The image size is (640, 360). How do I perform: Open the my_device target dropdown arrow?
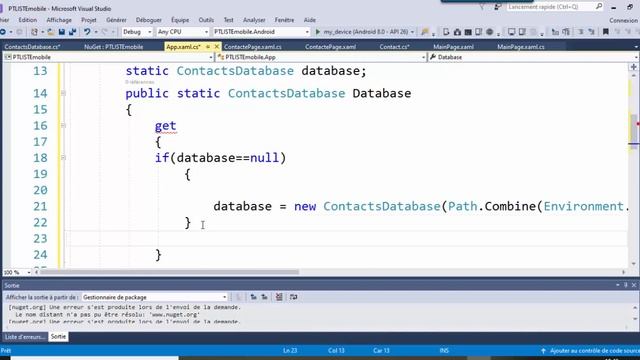click(x=412, y=32)
